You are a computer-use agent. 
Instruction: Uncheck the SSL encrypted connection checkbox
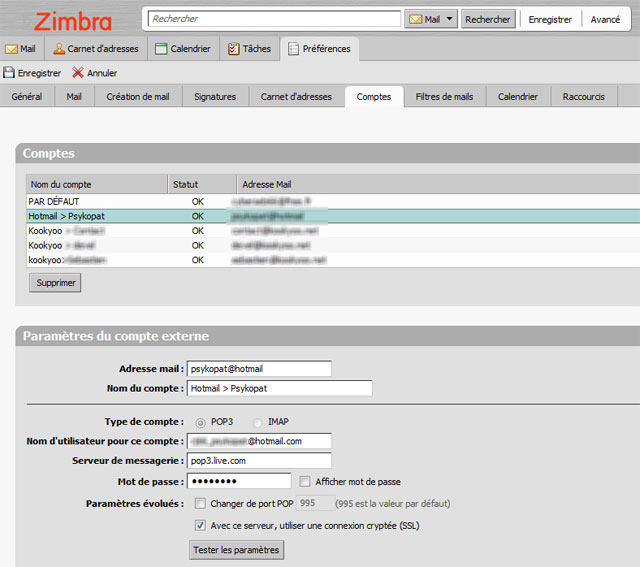coord(200,525)
